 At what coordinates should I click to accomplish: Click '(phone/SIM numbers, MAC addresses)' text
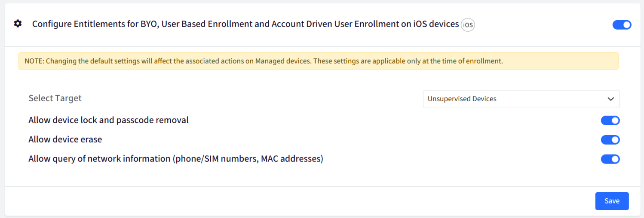[248, 159]
